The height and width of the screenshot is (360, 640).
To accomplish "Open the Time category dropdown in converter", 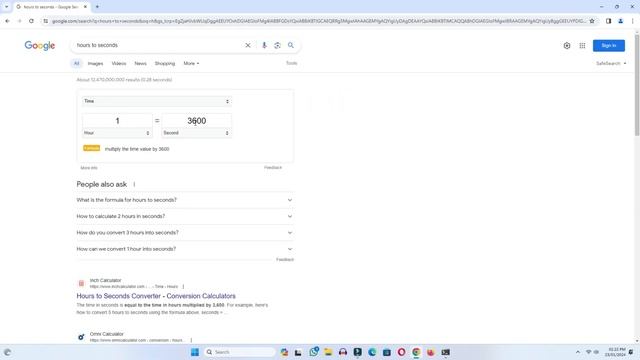I will (x=157, y=101).
